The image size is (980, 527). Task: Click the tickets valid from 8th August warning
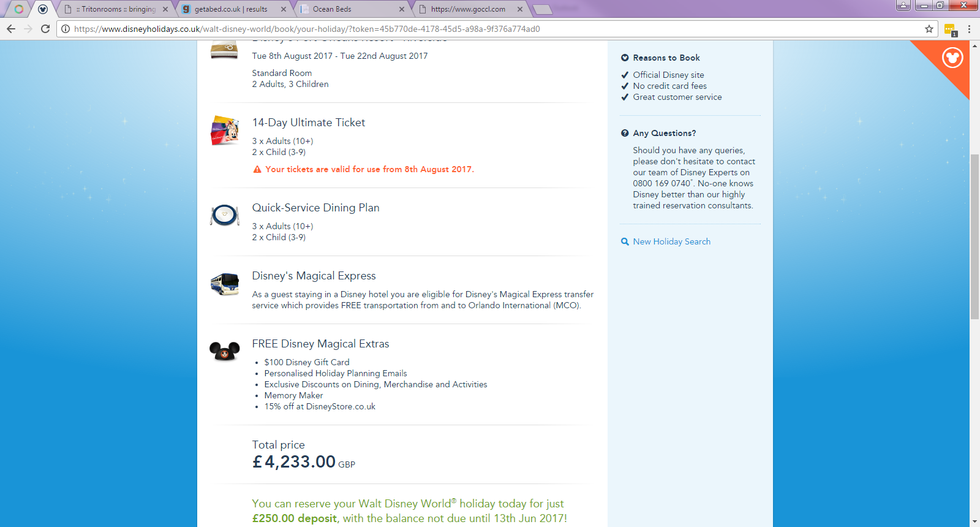click(370, 169)
